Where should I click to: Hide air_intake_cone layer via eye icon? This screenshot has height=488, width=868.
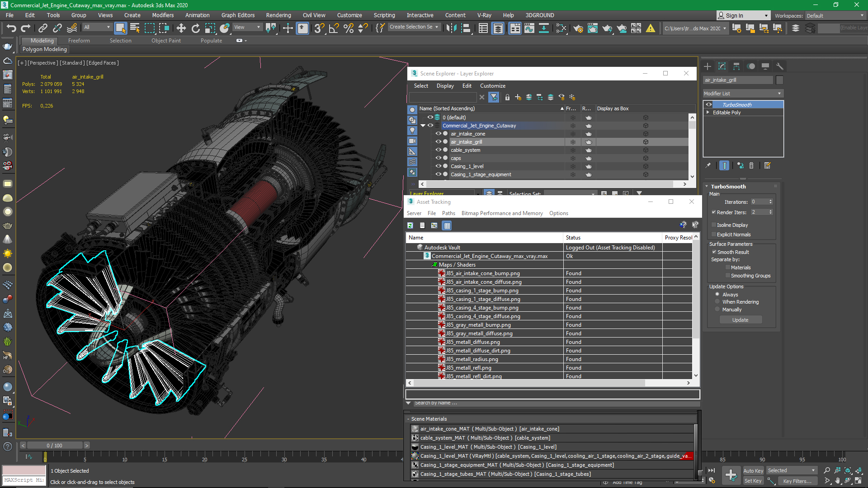[438, 134]
